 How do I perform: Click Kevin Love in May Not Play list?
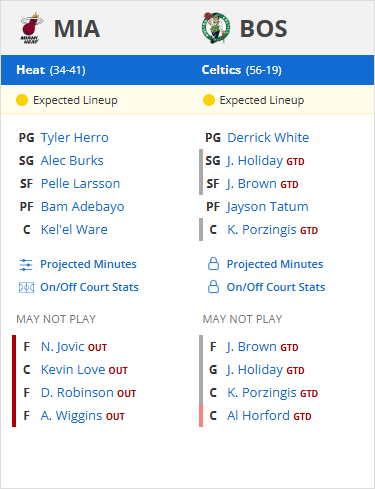73,370
